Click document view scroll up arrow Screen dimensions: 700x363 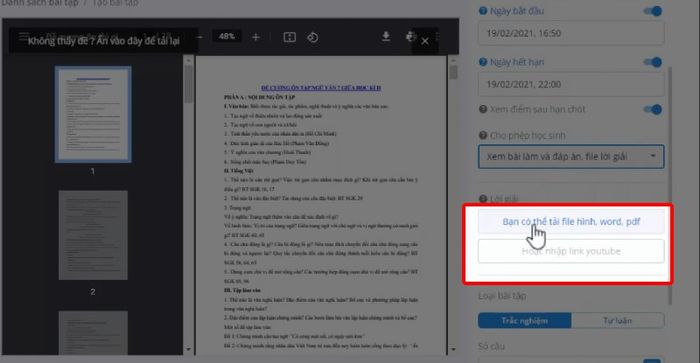(x=453, y=60)
